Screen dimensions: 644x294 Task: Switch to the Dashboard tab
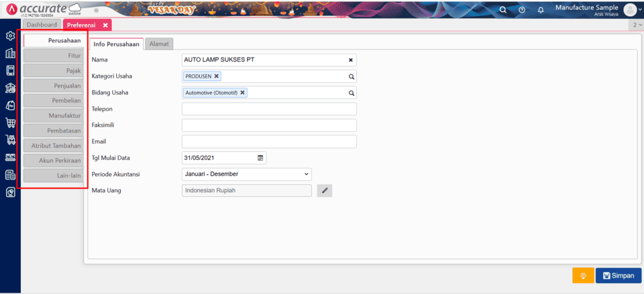coord(42,25)
